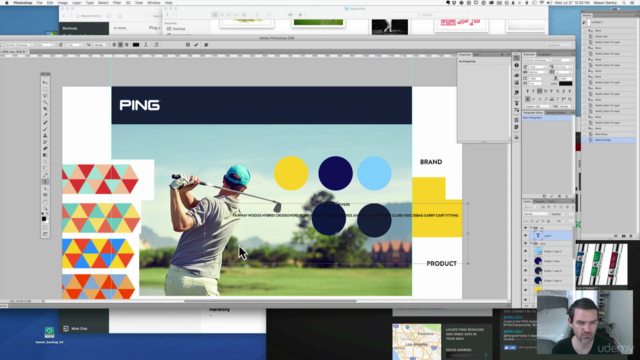Image resolution: width=640 pixels, height=360 pixels.
Task: Select the Healing Brush tool
Action: 45,122
